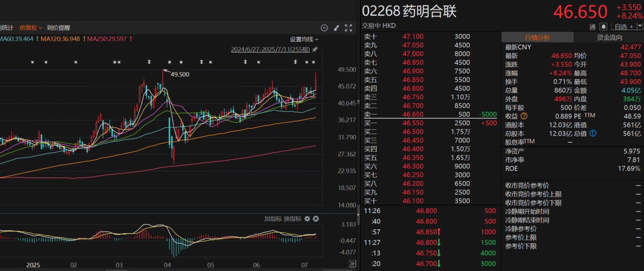The height and width of the screenshot is (271, 644).
Task: Click question mark icon beside 收益
Action: click(x=524, y=116)
